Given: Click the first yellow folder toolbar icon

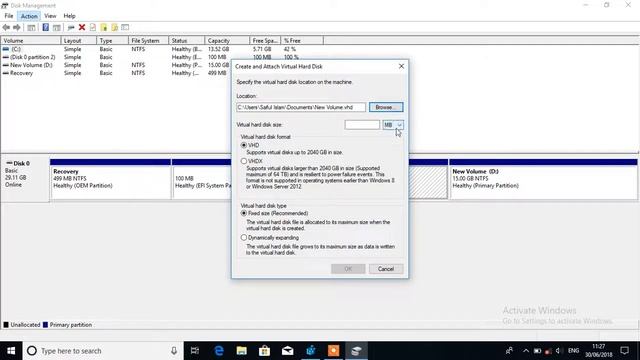Looking at the screenshot, I should coord(104,27).
